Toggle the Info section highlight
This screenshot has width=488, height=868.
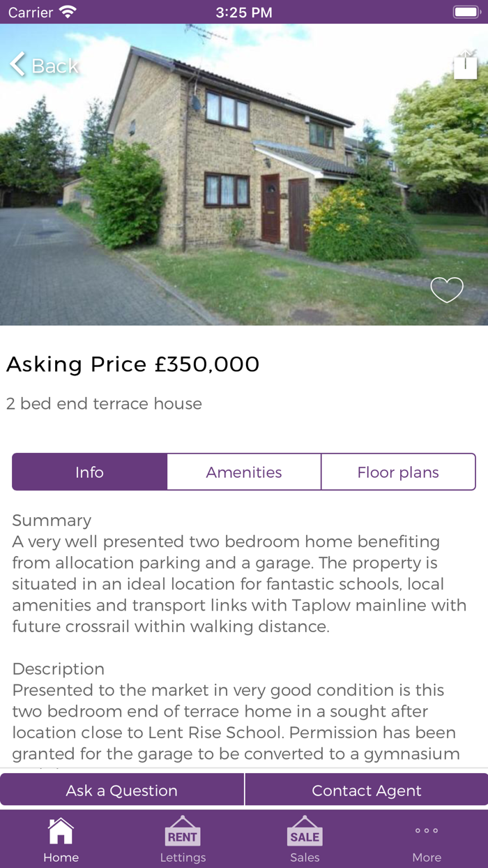click(x=89, y=472)
